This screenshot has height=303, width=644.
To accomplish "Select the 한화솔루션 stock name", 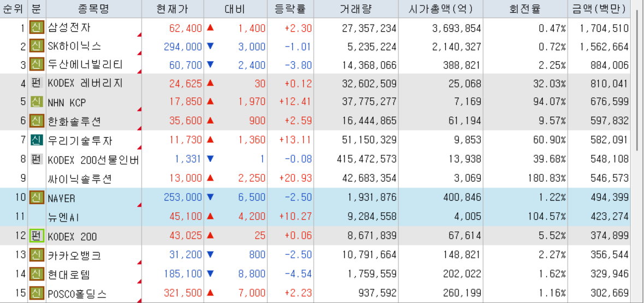I will tap(74, 121).
